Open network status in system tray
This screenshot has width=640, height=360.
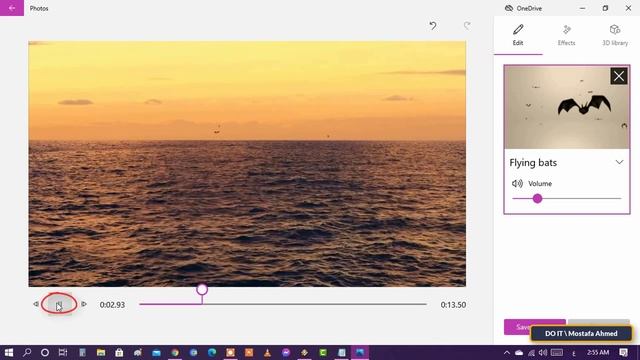[531, 353]
